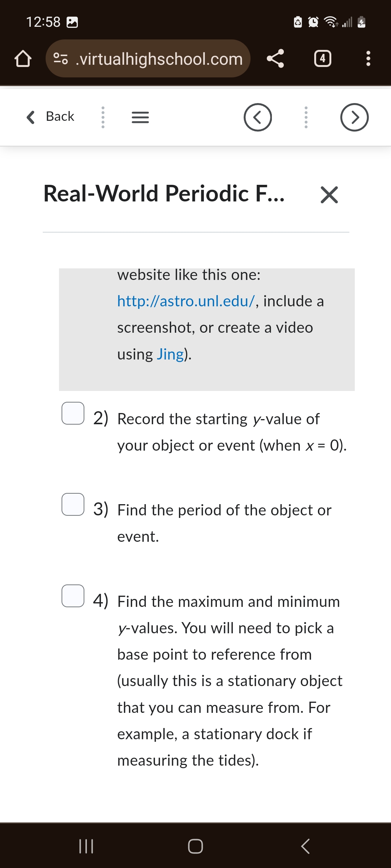Open the checklist hamburger menu icon
Viewport: 391px width, 868px height.
pyautogui.click(x=140, y=117)
